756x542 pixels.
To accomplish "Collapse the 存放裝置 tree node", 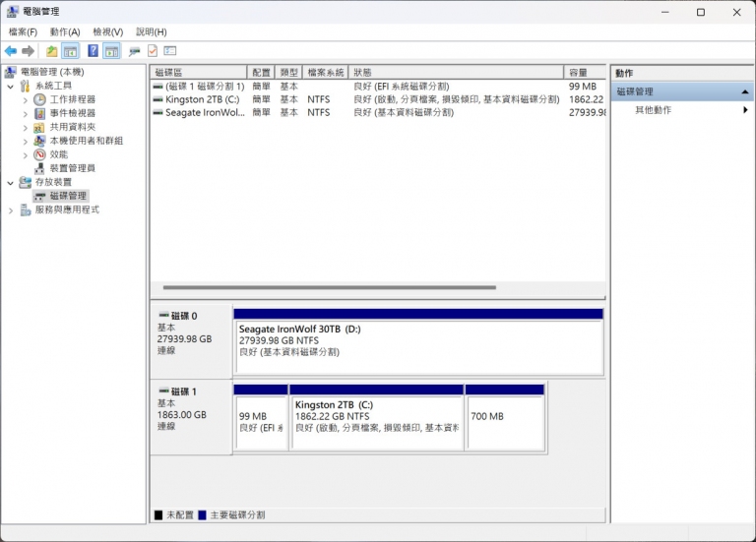I will (11, 183).
